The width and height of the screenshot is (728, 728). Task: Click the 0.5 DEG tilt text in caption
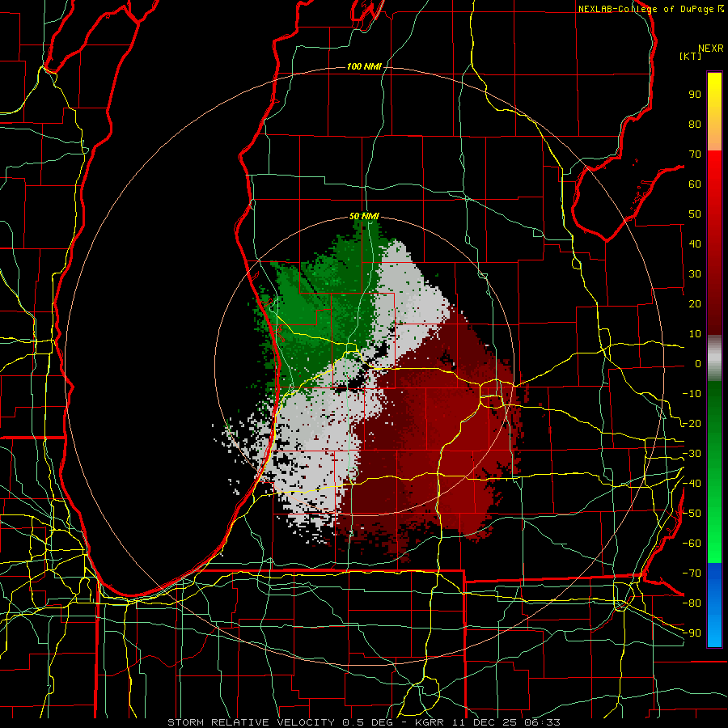click(367, 722)
